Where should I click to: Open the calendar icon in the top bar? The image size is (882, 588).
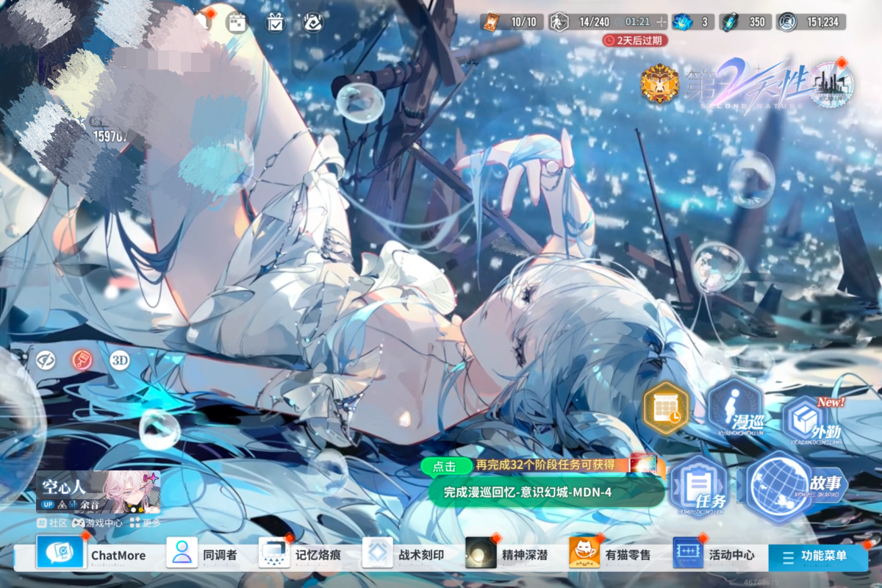(237, 23)
